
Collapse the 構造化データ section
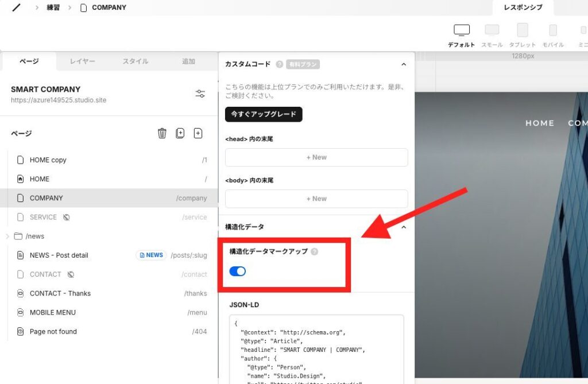point(403,227)
